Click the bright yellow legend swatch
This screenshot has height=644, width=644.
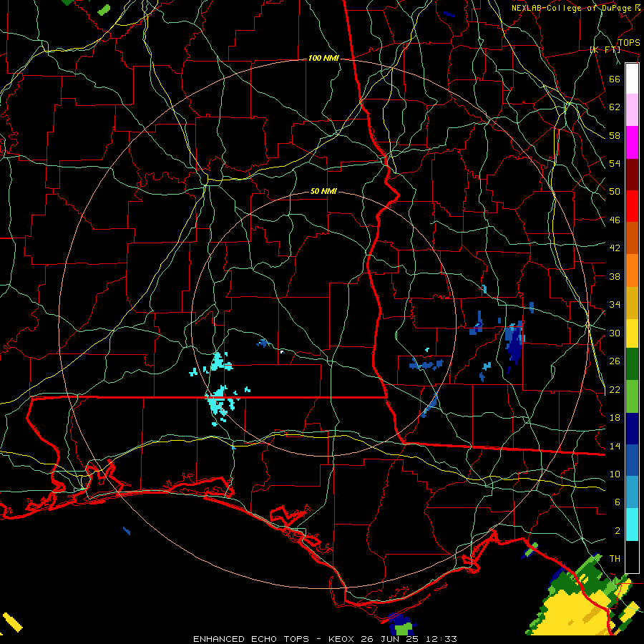(632, 333)
